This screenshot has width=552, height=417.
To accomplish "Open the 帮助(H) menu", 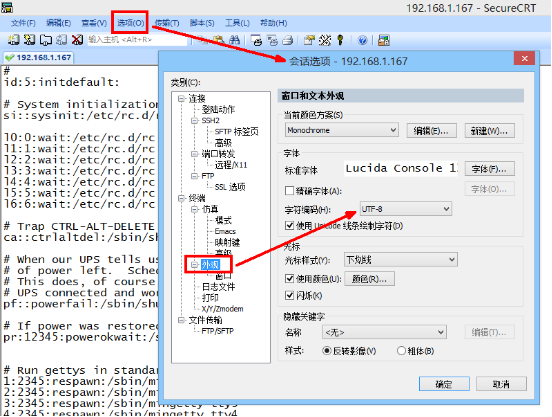I will (x=274, y=23).
